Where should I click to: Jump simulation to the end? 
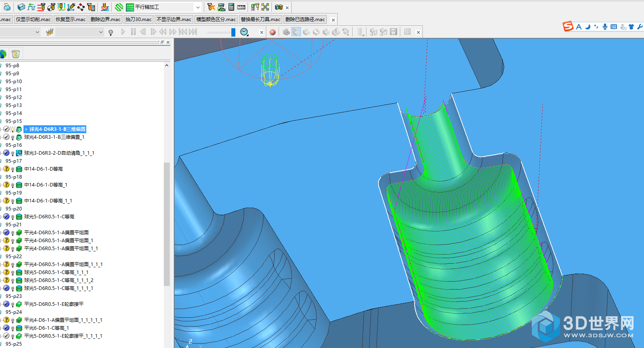tap(193, 32)
